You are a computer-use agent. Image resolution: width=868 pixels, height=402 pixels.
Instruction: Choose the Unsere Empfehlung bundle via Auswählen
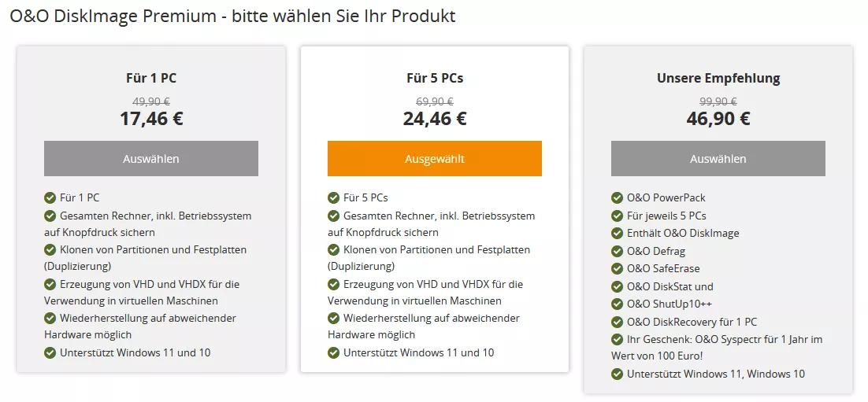coord(718,159)
